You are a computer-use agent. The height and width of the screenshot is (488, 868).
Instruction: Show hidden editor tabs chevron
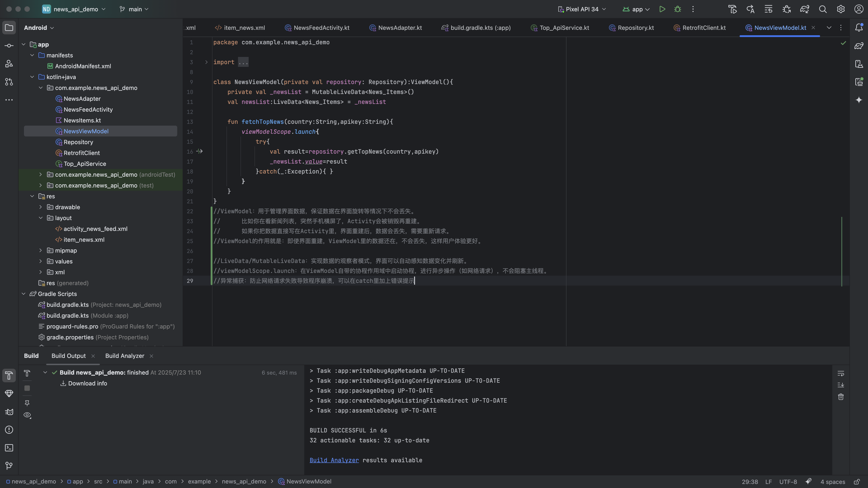pyautogui.click(x=829, y=28)
